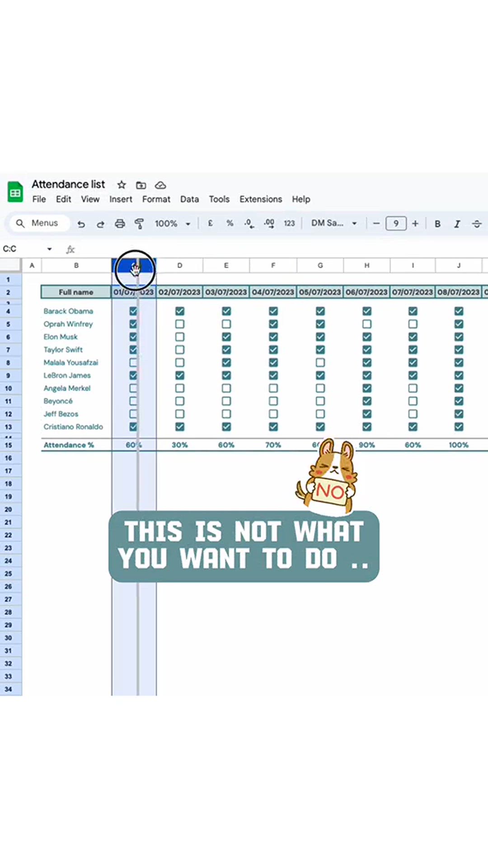
Task: Toggle Malala Yousafzai's 05/07/2023 checkbox
Action: click(x=320, y=363)
